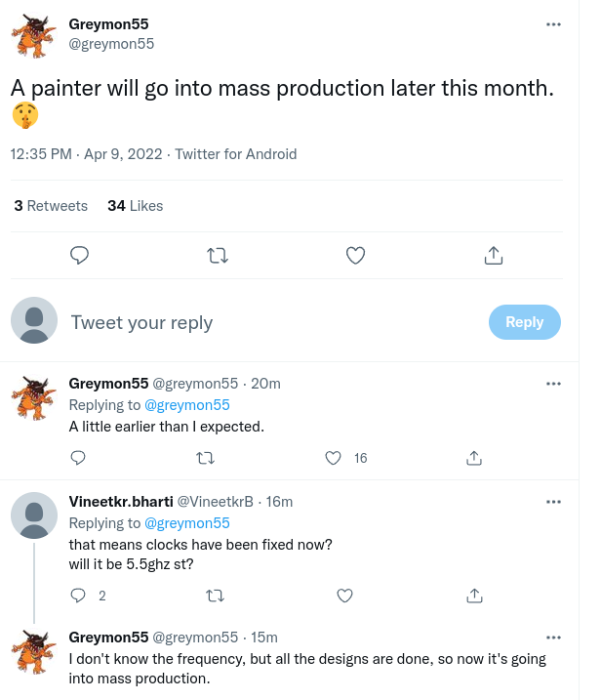The image size is (601, 700).
Task: Reply to the main Greymon55 tweet
Action: click(81, 256)
